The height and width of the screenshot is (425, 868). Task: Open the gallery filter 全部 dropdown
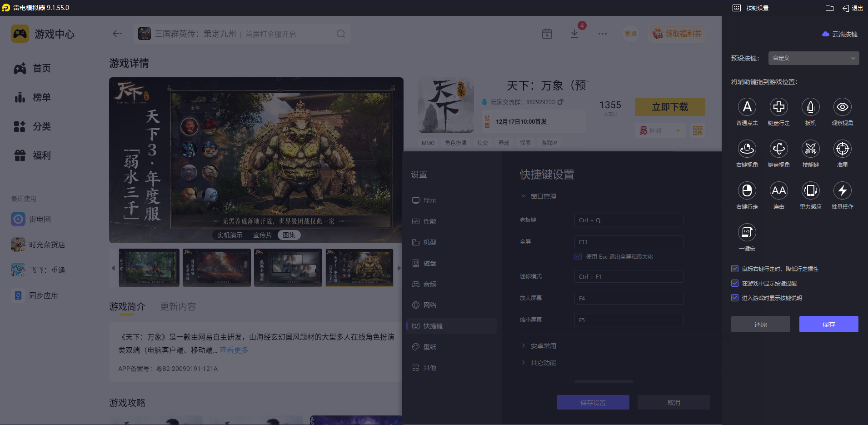click(199, 108)
